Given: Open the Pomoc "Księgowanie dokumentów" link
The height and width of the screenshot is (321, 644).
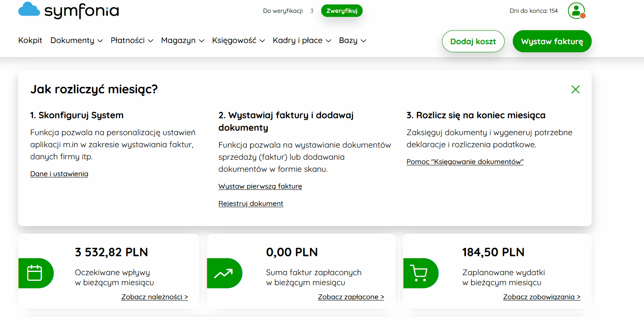Looking at the screenshot, I should pyautogui.click(x=465, y=162).
